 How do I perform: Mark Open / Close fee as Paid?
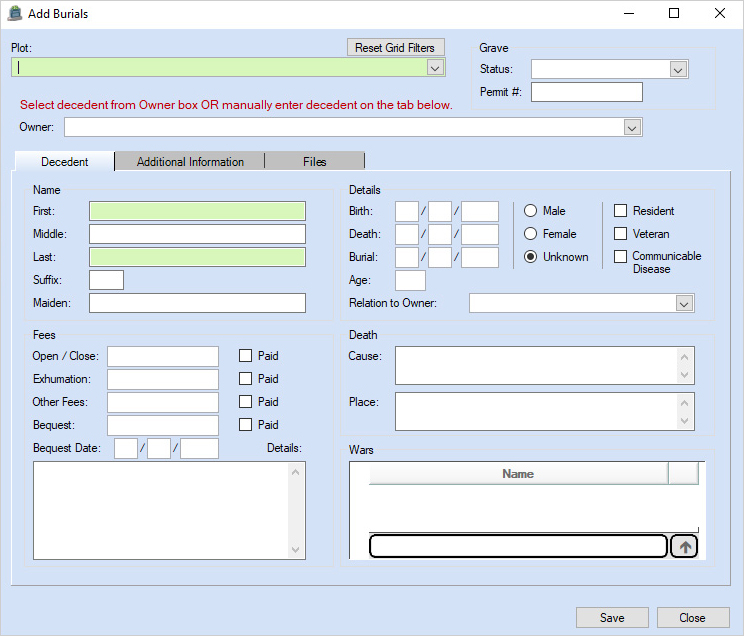[x=245, y=356]
